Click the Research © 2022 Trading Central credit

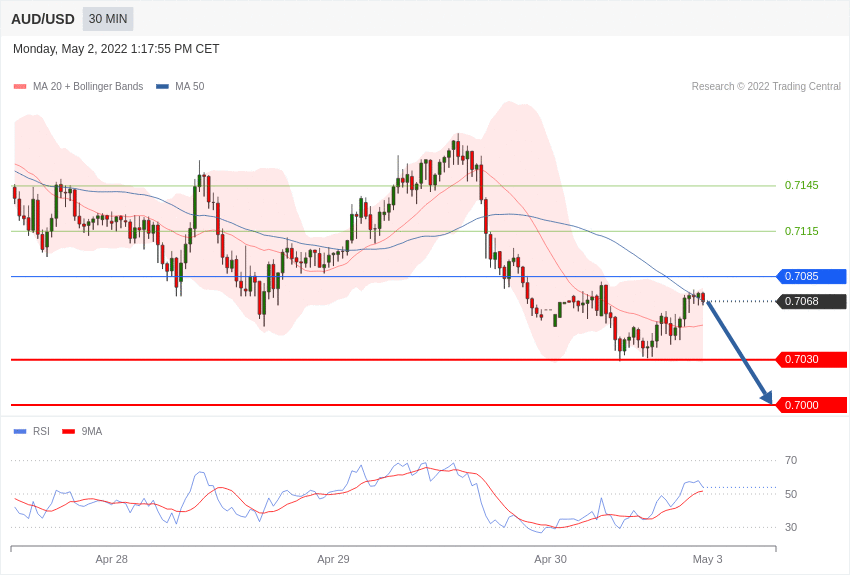[x=766, y=87]
